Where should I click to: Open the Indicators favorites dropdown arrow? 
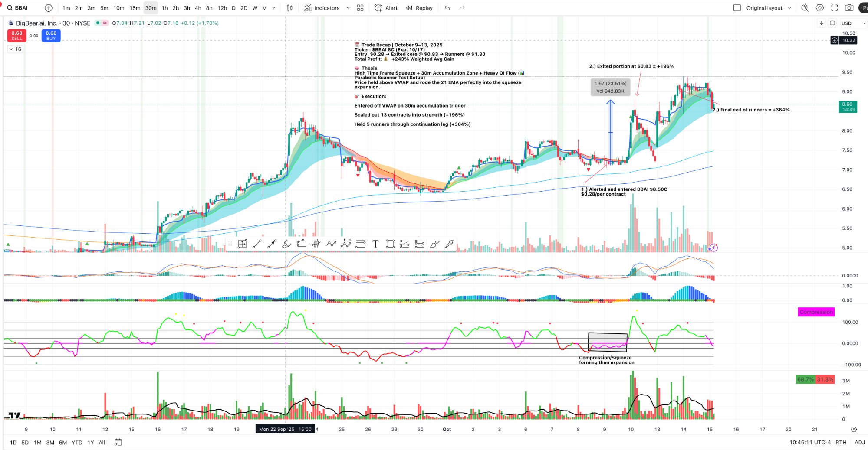[348, 8]
